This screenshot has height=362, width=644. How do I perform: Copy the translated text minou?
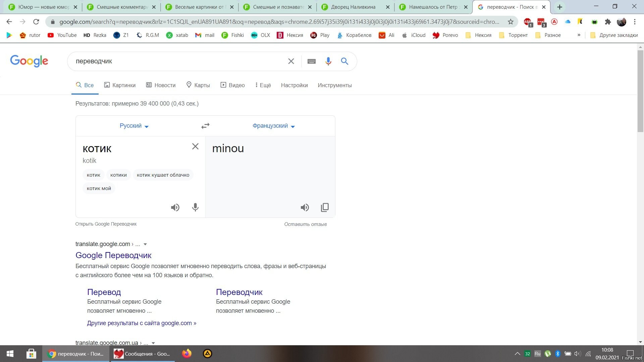(x=325, y=207)
